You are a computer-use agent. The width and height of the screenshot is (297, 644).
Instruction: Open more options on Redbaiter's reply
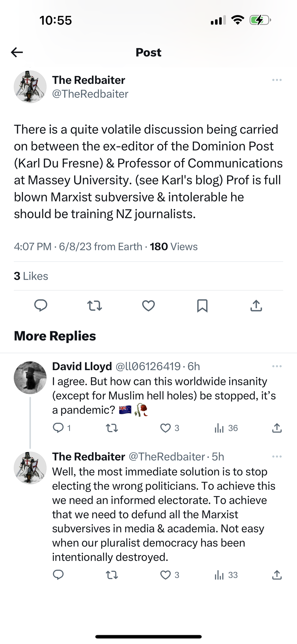click(x=277, y=457)
